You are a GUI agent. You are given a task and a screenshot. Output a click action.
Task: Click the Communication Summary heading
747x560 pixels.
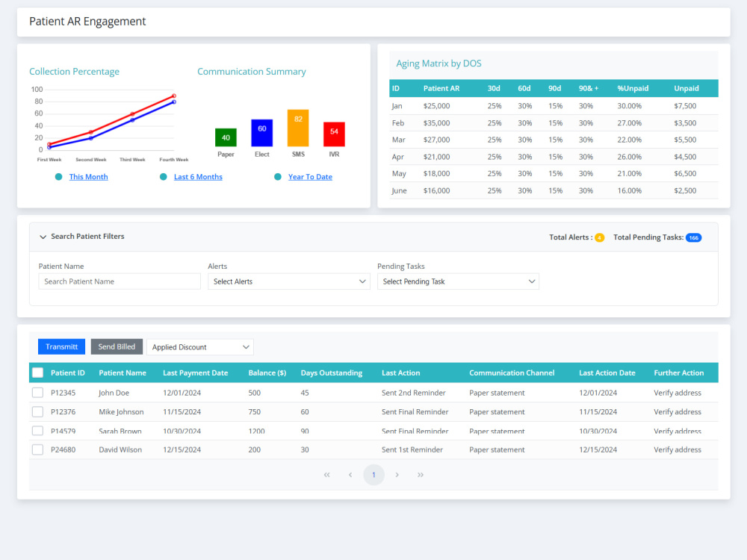coord(252,72)
